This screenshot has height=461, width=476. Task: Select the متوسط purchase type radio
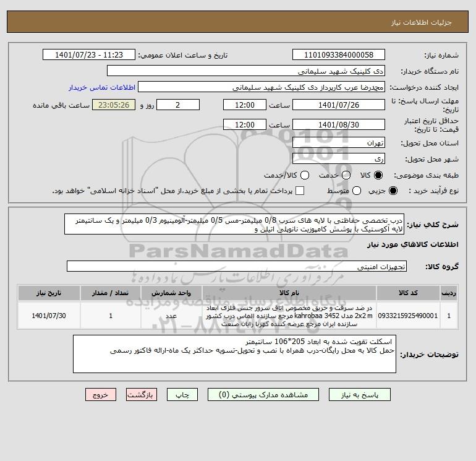tap(357, 191)
